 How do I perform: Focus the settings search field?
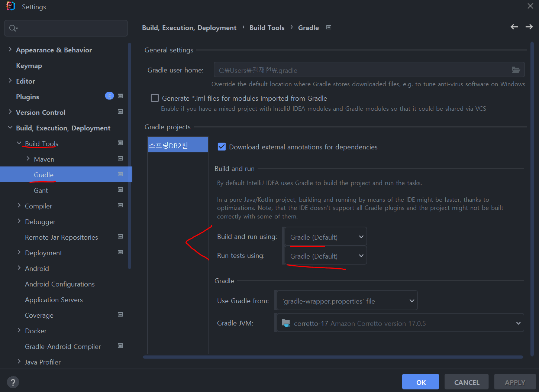point(66,28)
